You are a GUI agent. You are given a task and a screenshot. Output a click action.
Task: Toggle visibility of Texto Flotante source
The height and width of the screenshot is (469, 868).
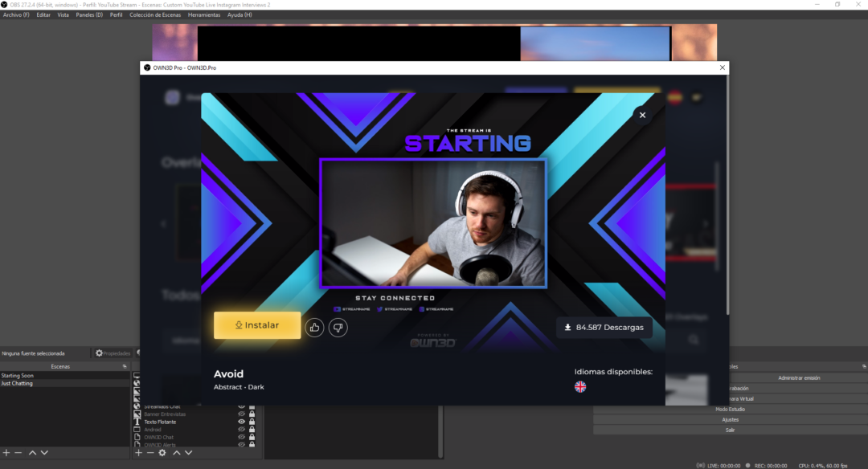click(241, 422)
